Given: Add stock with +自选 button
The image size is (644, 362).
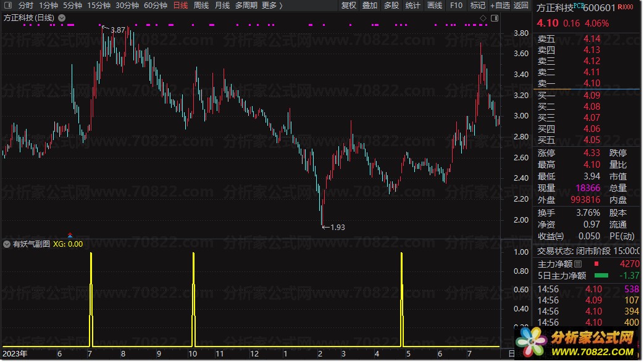Looking at the screenshot, I should pos(500,6).
